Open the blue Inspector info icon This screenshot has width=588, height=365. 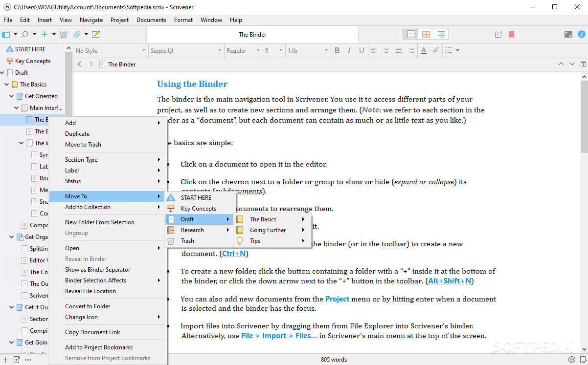(x=581, y=34)
